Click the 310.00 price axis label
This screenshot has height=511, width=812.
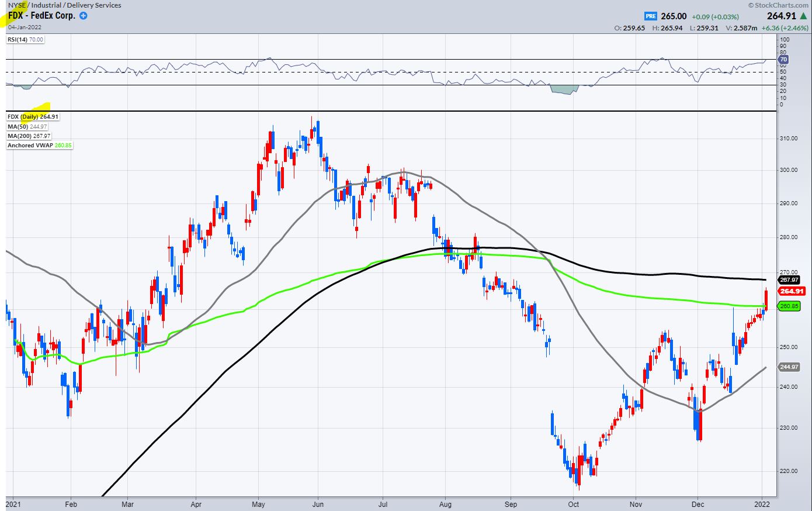789,139
